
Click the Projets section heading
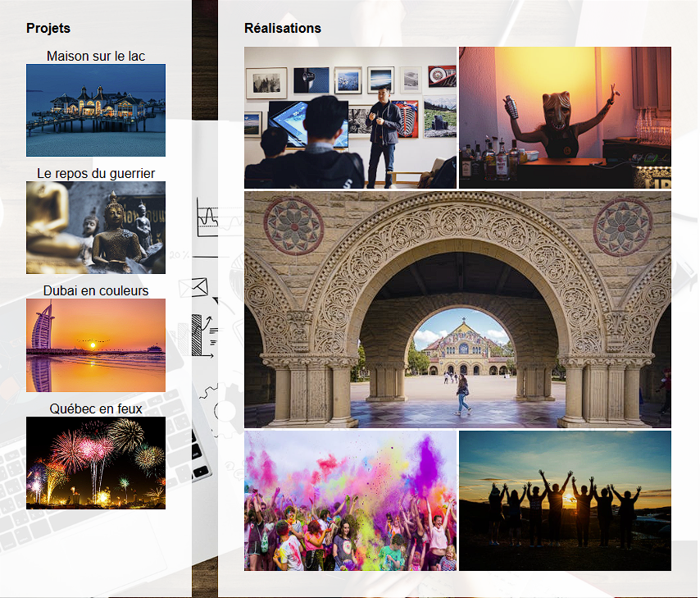48,28
